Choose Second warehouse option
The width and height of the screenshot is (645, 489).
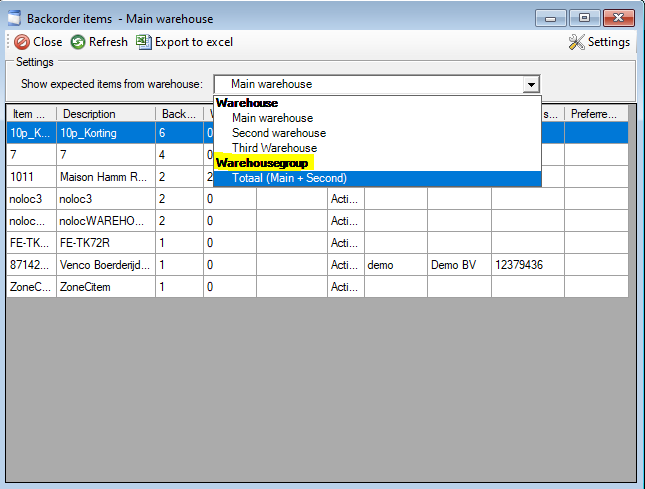[278, 133]
